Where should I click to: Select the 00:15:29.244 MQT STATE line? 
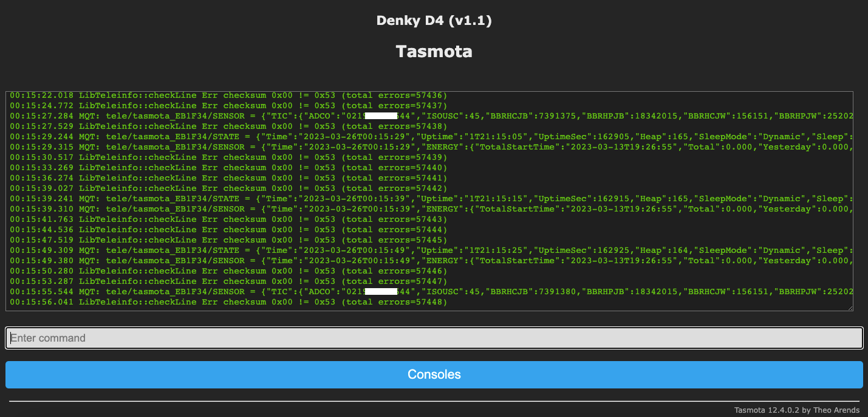click(431, 137)
